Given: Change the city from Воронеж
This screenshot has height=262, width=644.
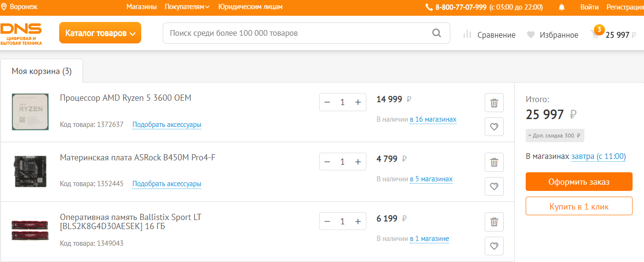Looking at the screenshot, I should coord(20,7).
